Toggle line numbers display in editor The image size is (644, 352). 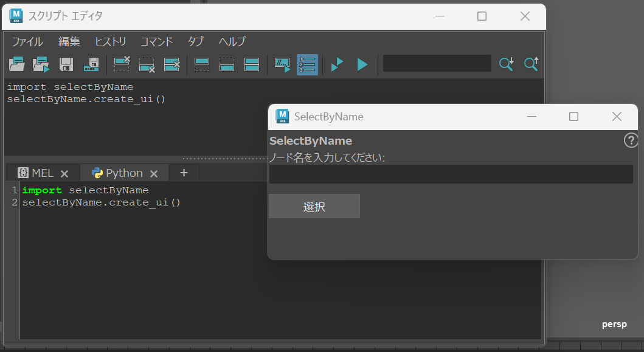tap(307, 64)
